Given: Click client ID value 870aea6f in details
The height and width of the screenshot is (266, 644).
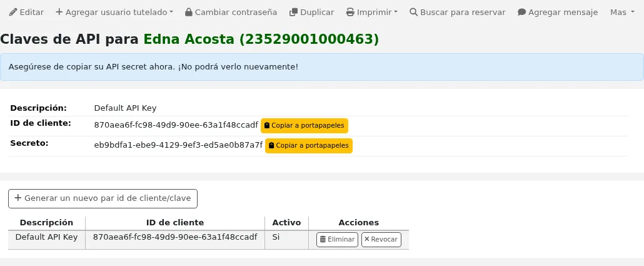Looking at the screenshot, I should pos(176,125).
